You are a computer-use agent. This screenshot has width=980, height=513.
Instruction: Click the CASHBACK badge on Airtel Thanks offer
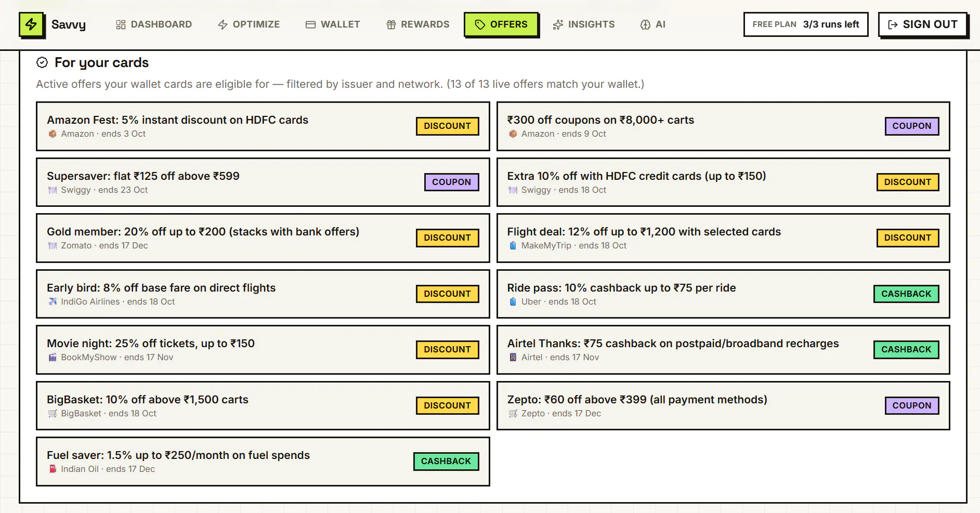[x=907, y=350]
